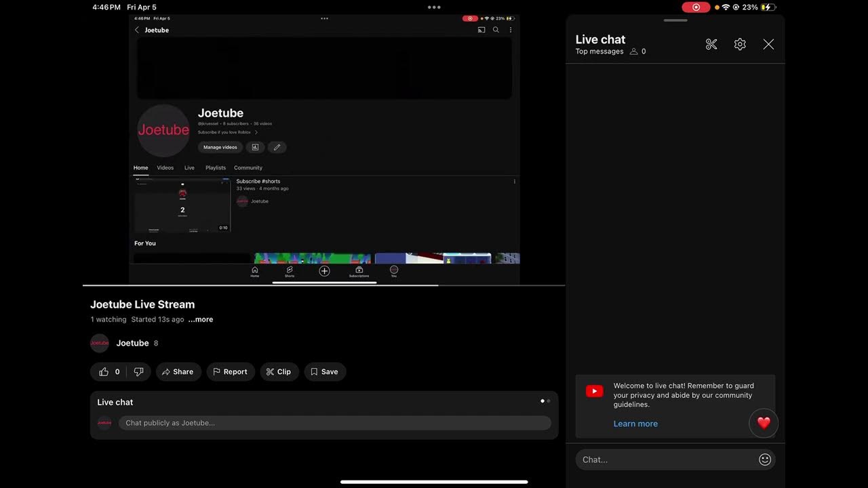Tap the iPad home indicator bar at the bottom
868x488 pixels.
click(x=434, y=482)
